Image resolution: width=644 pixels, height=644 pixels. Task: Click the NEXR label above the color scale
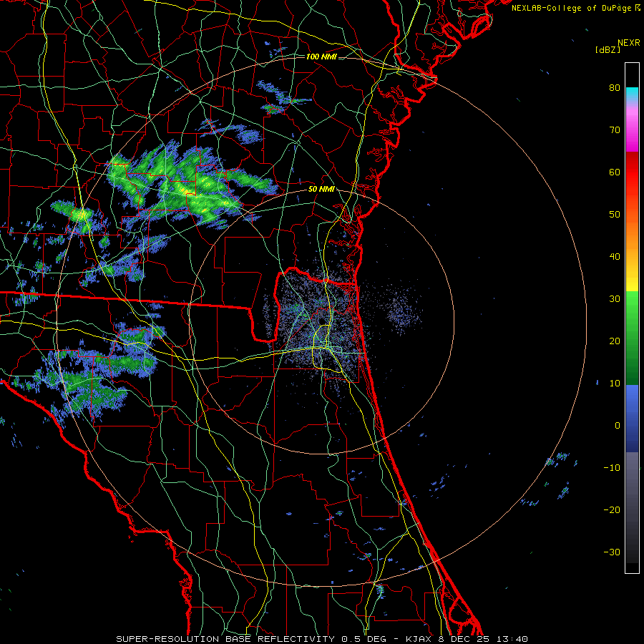(628, 43)
